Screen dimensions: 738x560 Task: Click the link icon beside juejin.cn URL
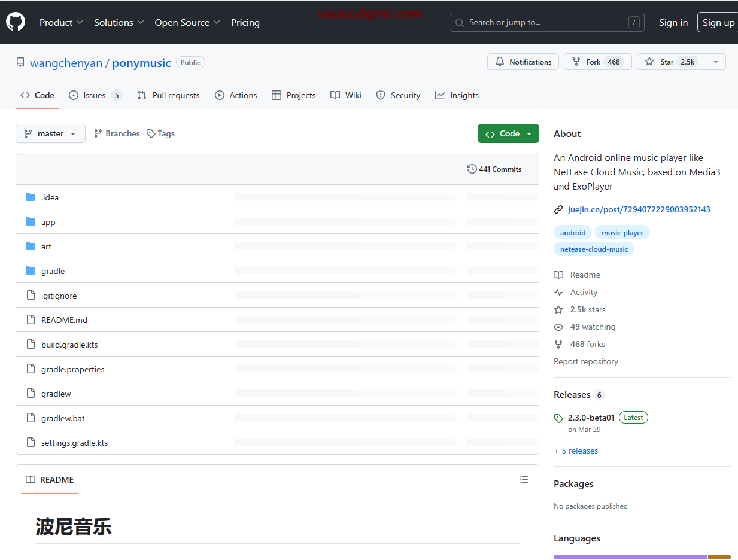558,209
